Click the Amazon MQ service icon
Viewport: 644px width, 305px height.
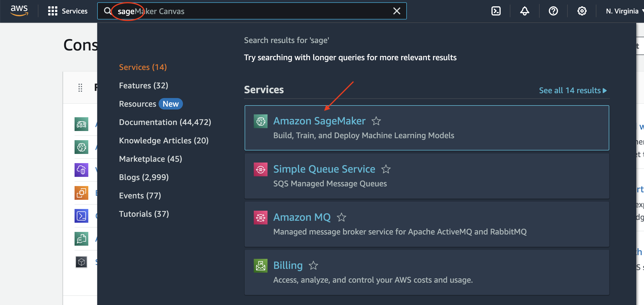(x=260, y=217)
